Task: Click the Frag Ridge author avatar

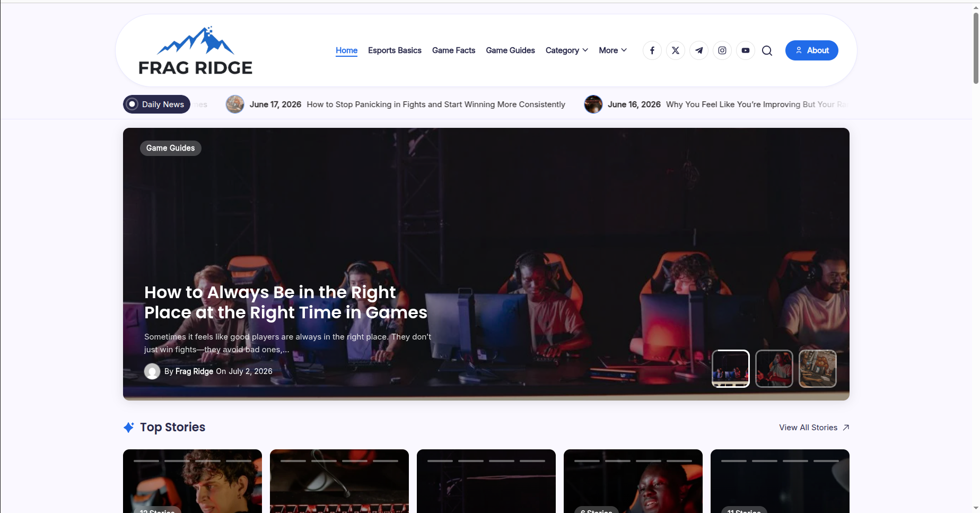Action: coord(152,371)
